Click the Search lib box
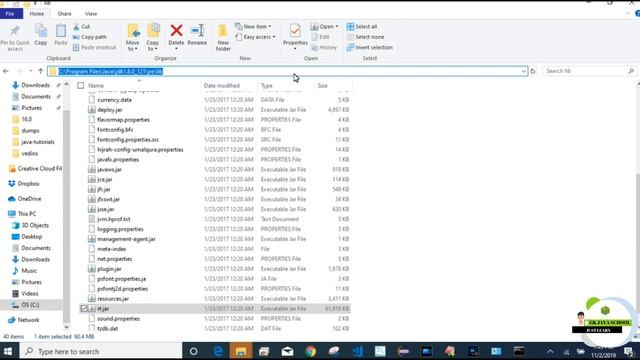The width and height of the screenshot is (640, 360). pos(589,71)
